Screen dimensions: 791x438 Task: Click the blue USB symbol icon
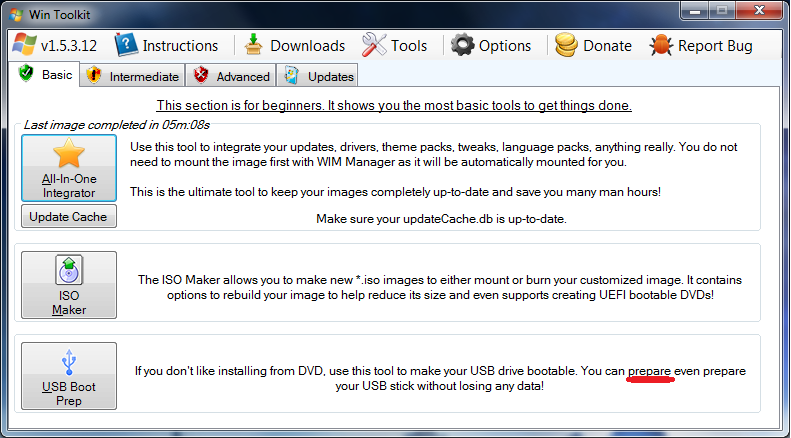click(69, 362)
